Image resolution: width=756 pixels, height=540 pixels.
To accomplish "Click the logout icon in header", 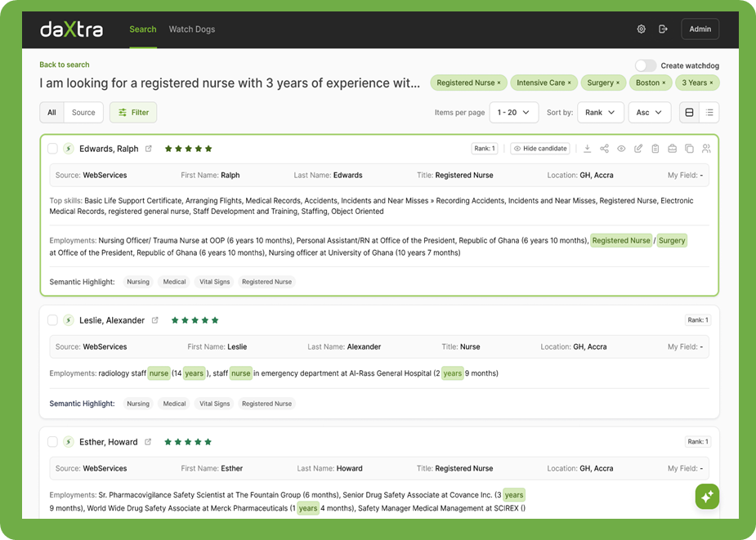I will point(663,29).
